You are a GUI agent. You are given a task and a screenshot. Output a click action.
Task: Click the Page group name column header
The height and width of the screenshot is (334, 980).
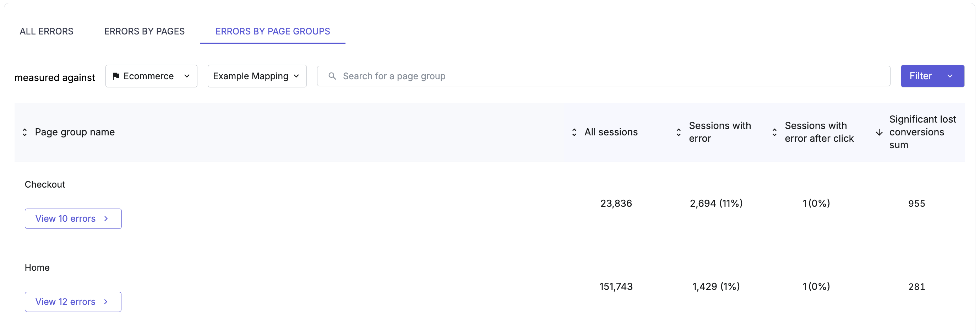[75, 132]
